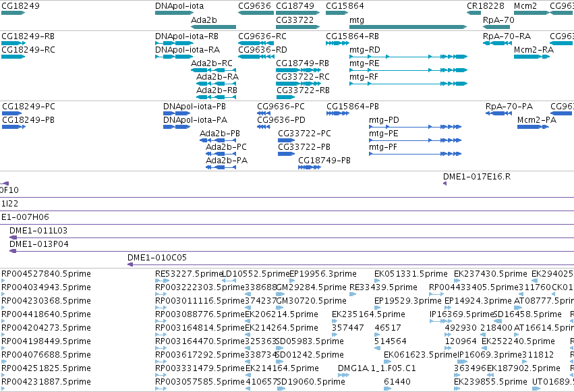Image resolution: width=574 pixels, height=392 pixels.
Task: Select the CG15864 gene label
Action: click(x=345, y=6)
